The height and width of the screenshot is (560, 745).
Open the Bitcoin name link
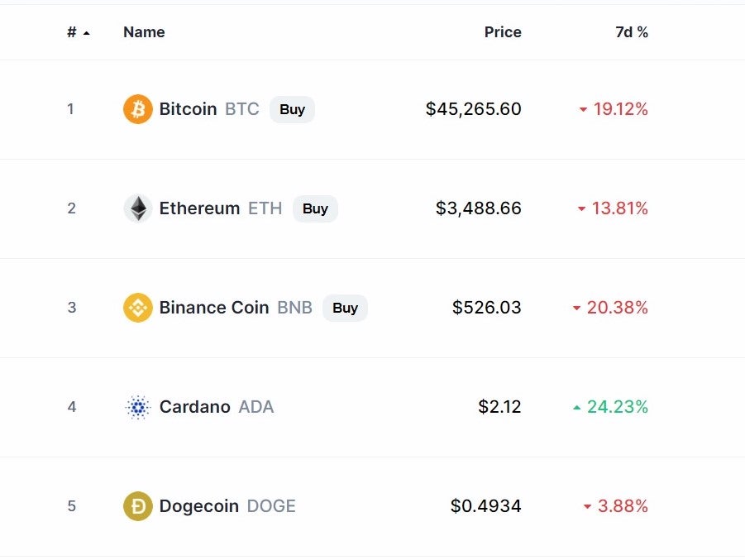tap(188, 109)
